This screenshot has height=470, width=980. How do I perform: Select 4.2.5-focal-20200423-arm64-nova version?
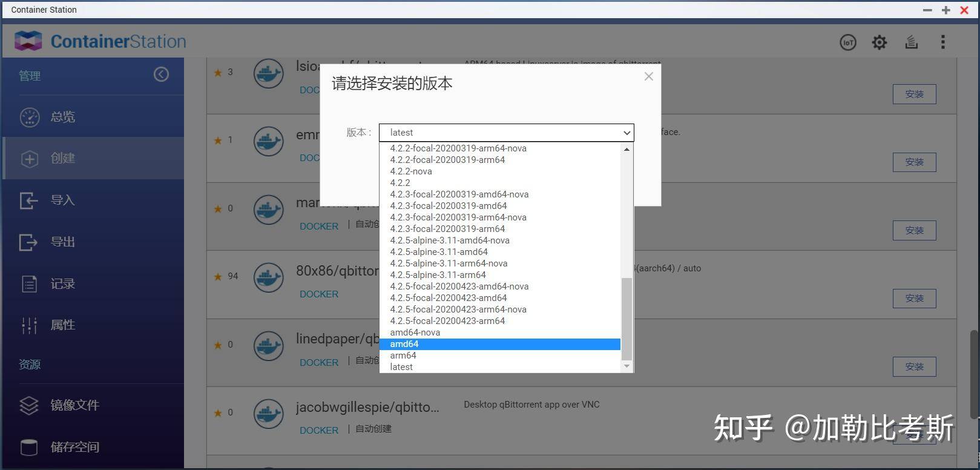[500, 309]
